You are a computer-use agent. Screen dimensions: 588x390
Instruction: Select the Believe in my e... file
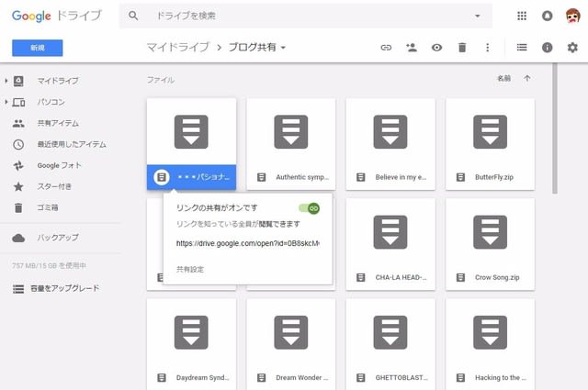[390, 144]
